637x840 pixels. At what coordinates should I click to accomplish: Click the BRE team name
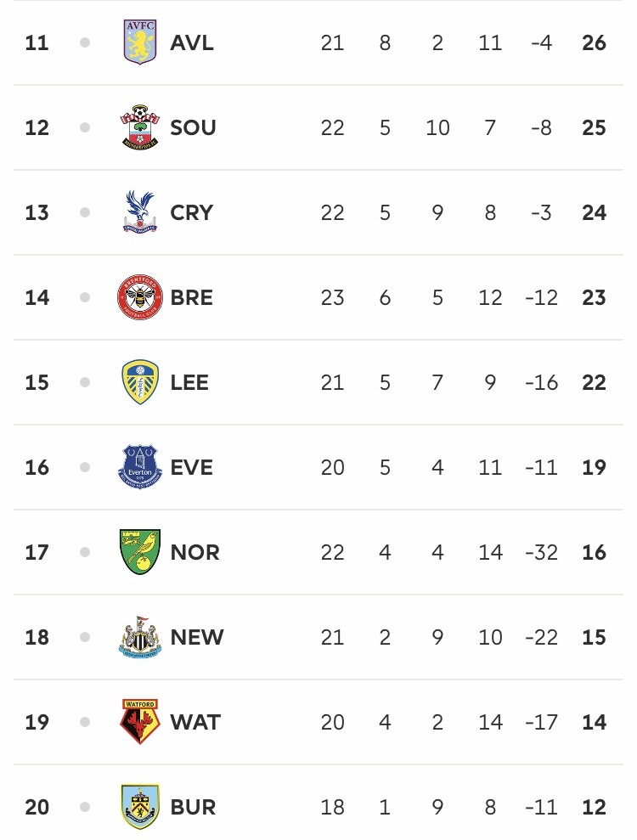(192, 297)
